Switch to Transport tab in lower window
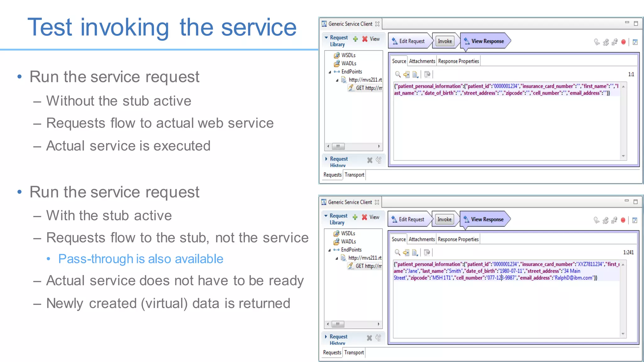Screen dimensions: 644x362 pyautogui.click(x=354, y=353)
